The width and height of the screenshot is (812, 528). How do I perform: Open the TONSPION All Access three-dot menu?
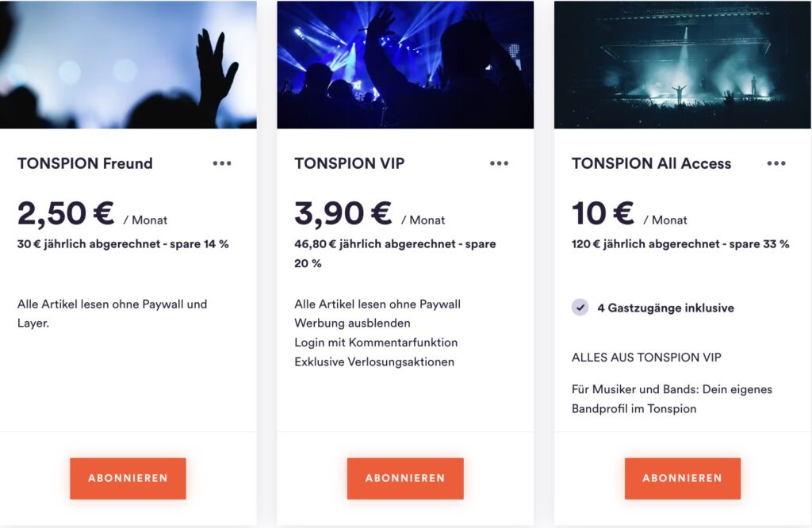[776, 163]
